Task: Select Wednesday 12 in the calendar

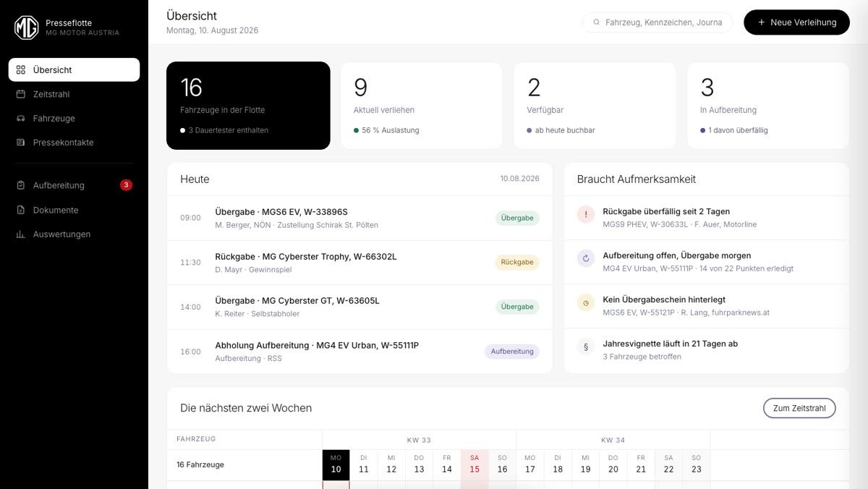Action: [x=391, y=464]
